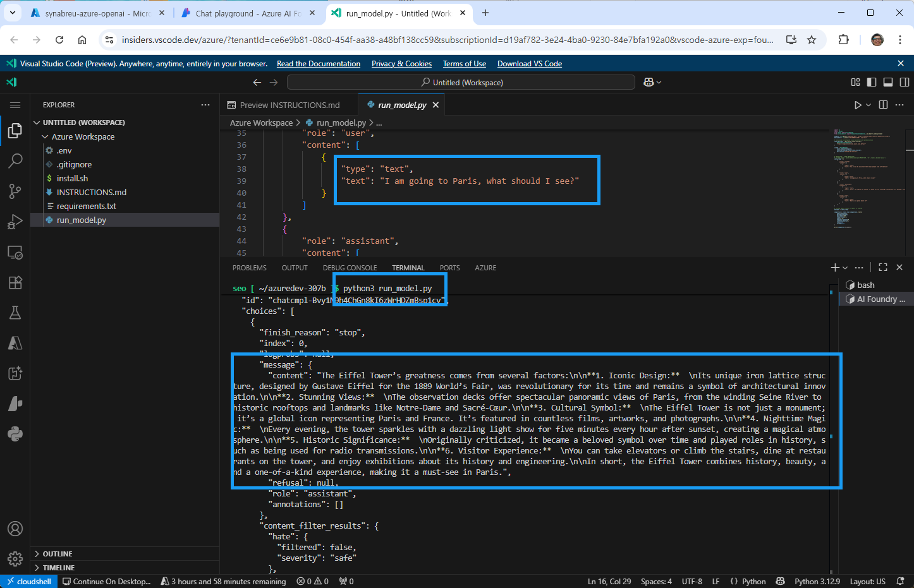Open the Download VS Code link
914x588 pixels.
(530, 64)
